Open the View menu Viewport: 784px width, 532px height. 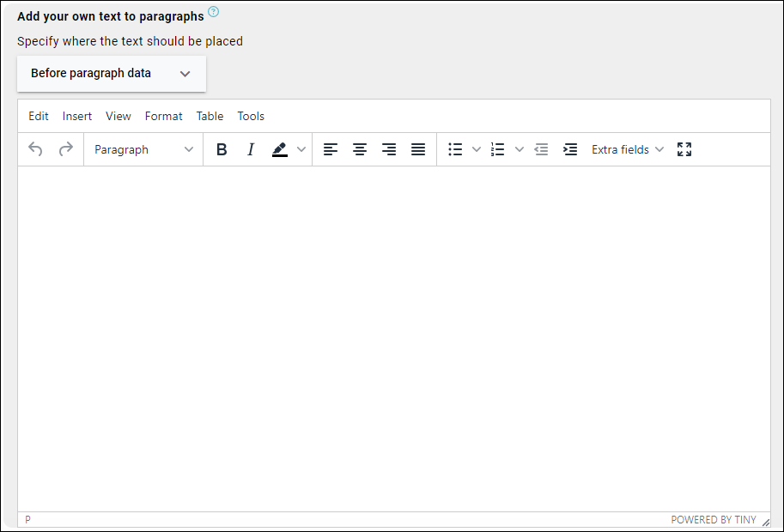point(118,116)
